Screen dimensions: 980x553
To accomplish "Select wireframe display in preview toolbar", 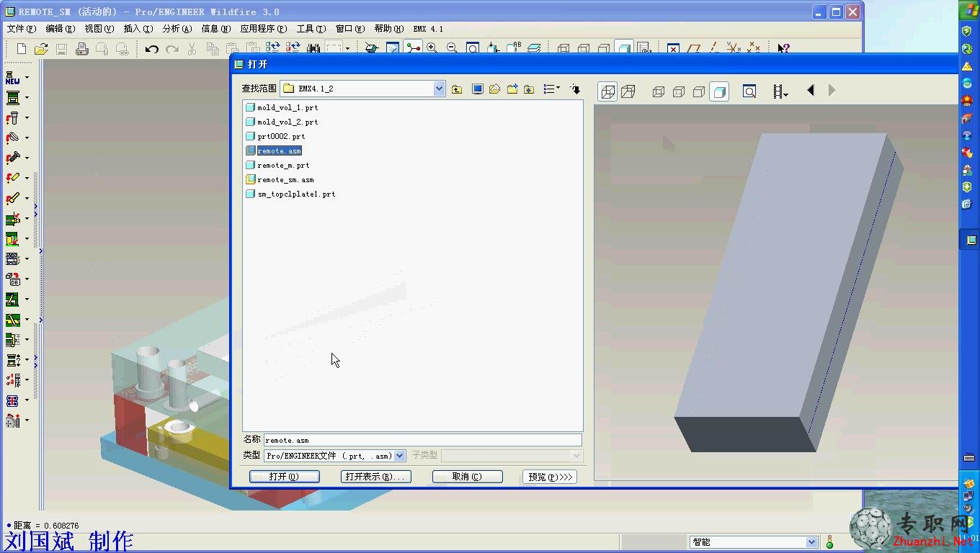I will pos(658,91).
